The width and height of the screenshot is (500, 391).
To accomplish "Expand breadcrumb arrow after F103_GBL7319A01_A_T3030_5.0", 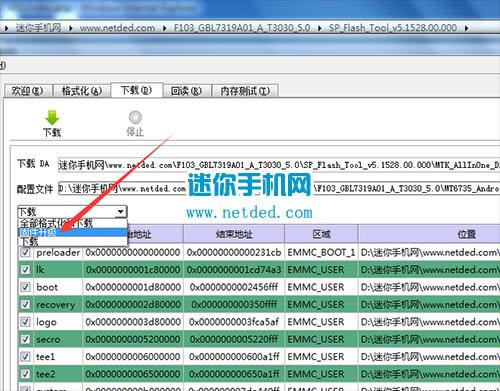I will tap(320, 28).
